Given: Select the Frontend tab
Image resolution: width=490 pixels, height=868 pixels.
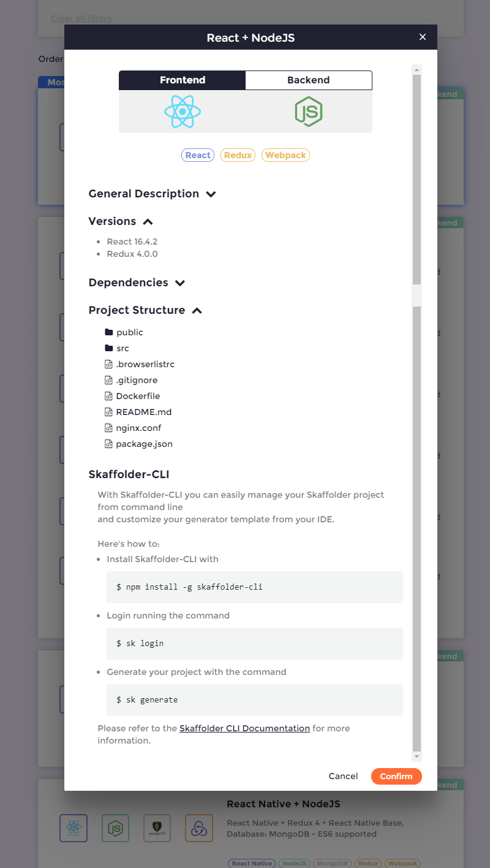Looking at the screenshot, I should pyautogui.click(x=183, y=80).
